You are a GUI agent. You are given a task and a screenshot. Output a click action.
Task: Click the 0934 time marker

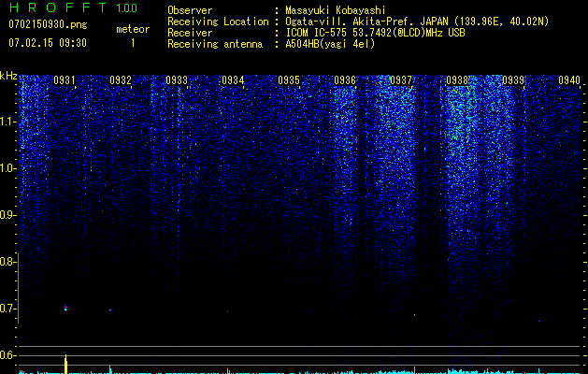(x=233, y=79)
